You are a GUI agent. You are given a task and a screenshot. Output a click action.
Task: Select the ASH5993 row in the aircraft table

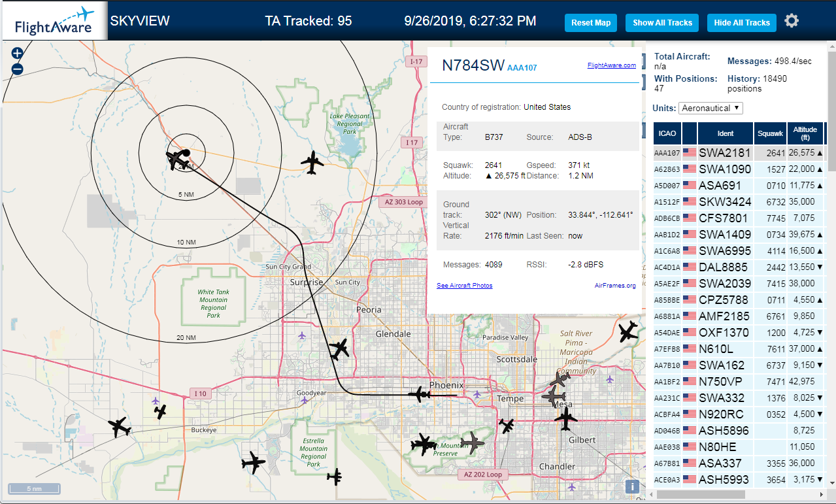[x=739, y=480]
